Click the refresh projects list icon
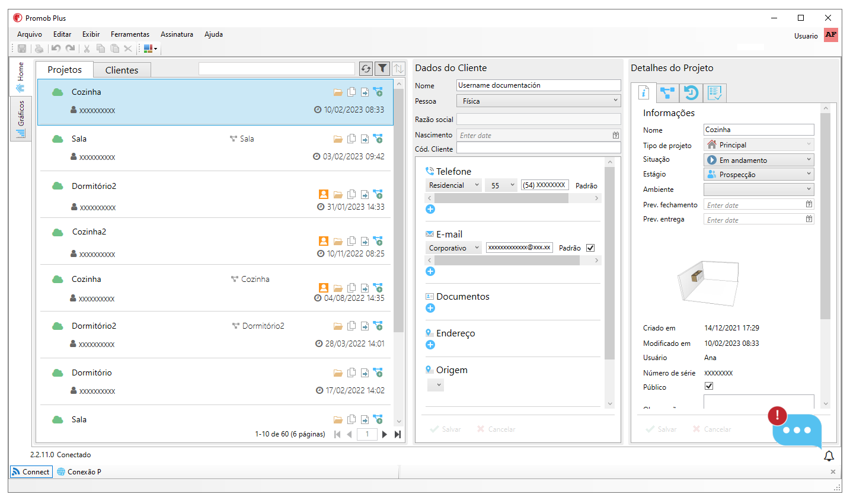 click(366, 69)
